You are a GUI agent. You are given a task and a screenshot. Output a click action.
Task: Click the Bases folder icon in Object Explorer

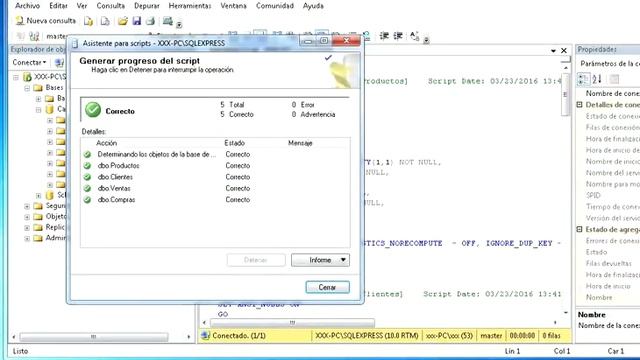(38, 88)
